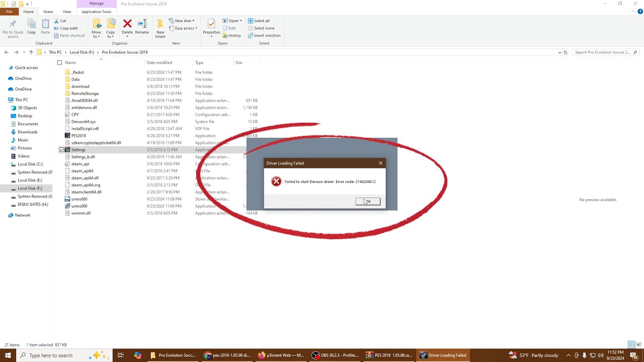This screenshot has height=362, width=644.
Task: Switch to the Share ribbon tab
Action: coord(48,12)
